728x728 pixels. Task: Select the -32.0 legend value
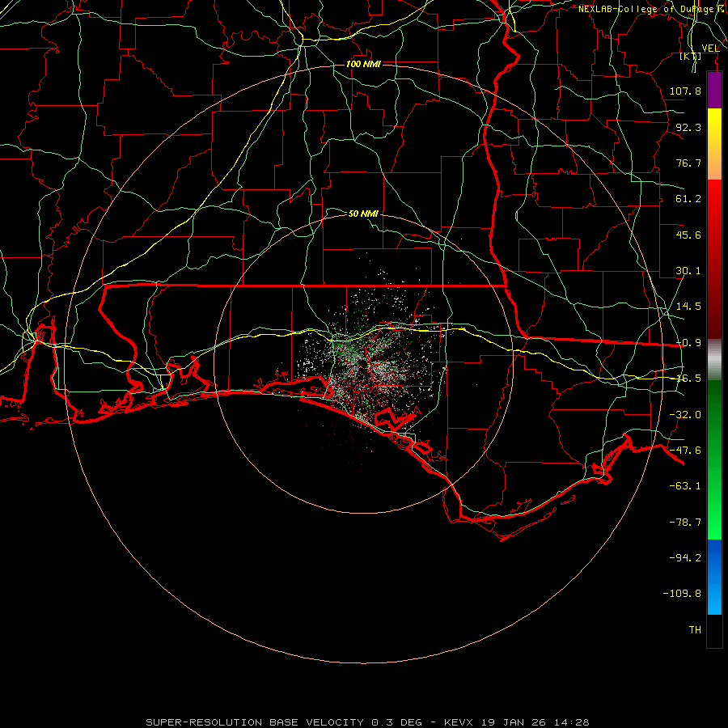click(685, 415)
